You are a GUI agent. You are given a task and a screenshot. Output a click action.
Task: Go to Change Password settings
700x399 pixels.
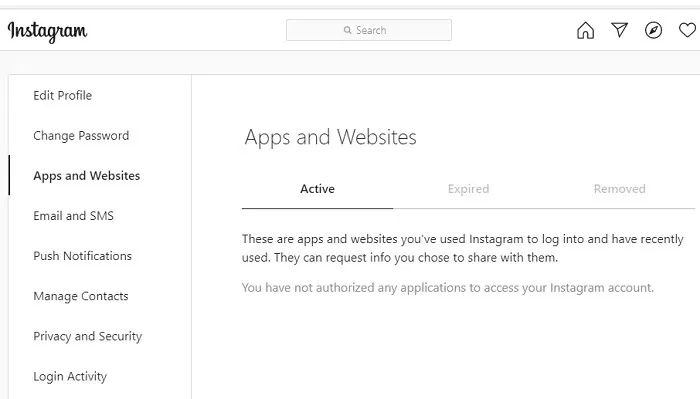pos(81,135)
